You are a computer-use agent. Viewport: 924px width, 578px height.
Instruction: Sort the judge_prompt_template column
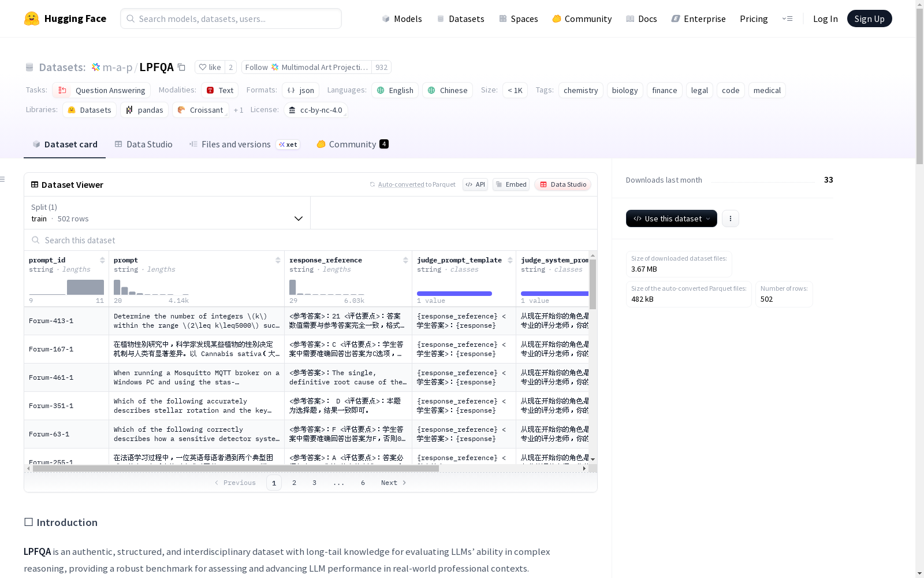(510, 260)
